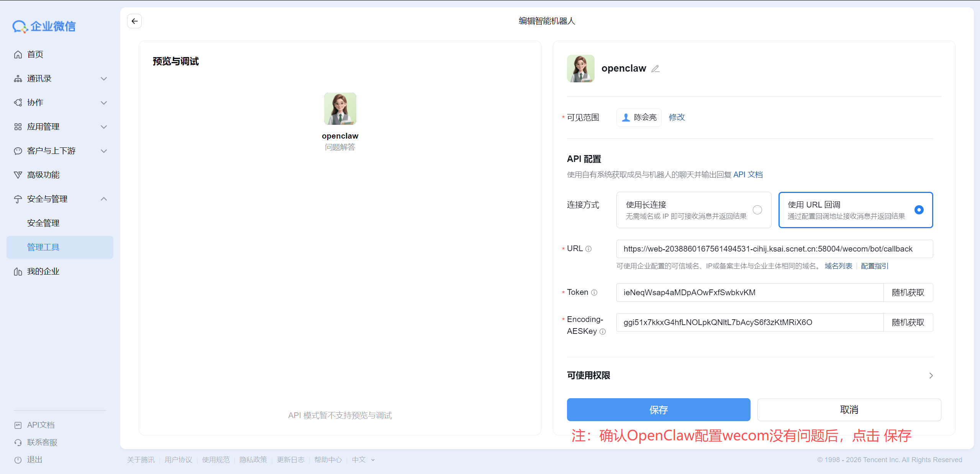Open the 高级功能 advanced features section
Viewport: 980px width, 474px height.
pyautogui.click(x=43, y=175)
